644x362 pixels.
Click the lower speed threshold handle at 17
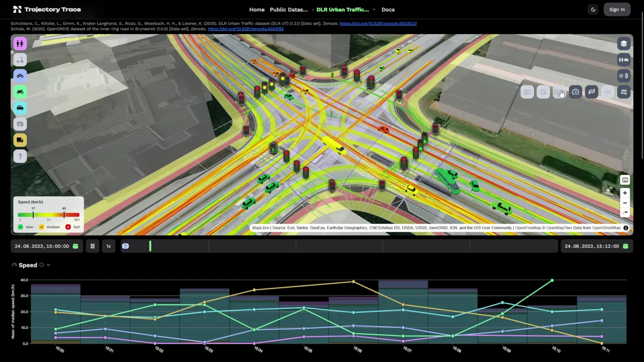33,215
